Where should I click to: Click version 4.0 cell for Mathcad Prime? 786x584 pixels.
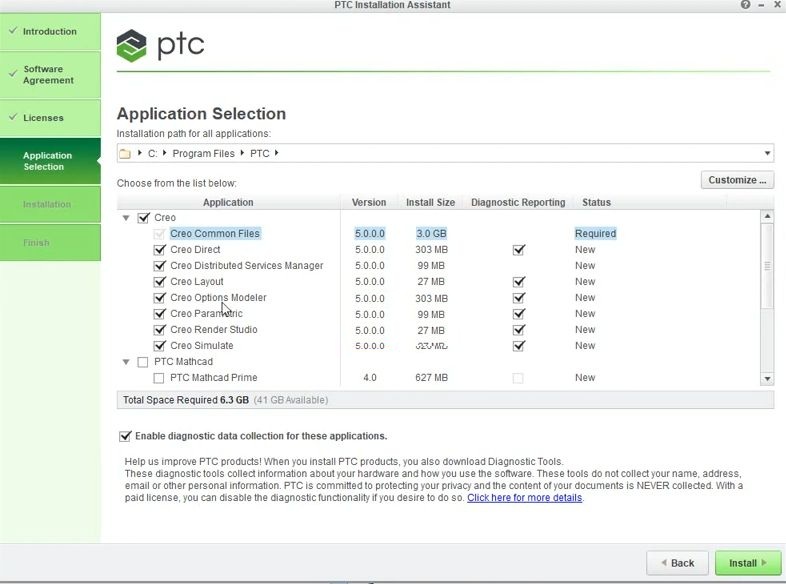[370, 378]
